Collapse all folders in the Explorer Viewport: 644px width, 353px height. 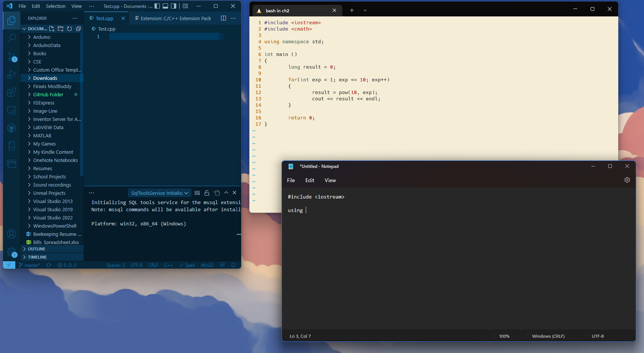pyautogui.click(x=78, y=29)
